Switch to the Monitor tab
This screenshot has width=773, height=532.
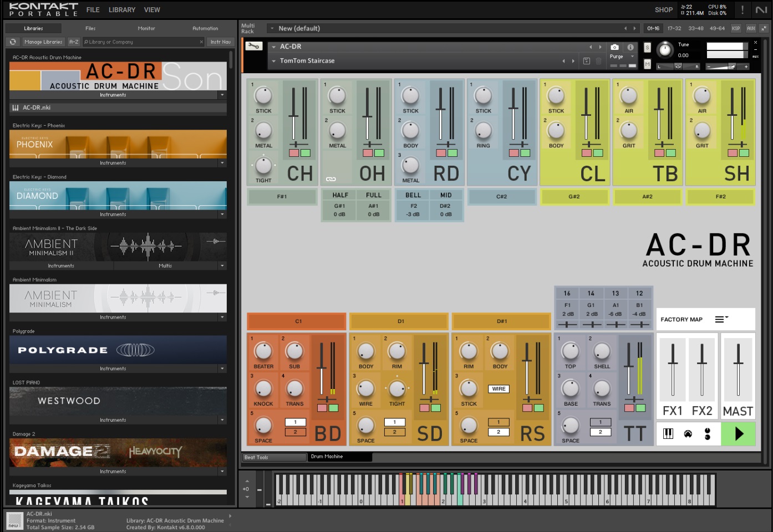click(x=146, y=28)
